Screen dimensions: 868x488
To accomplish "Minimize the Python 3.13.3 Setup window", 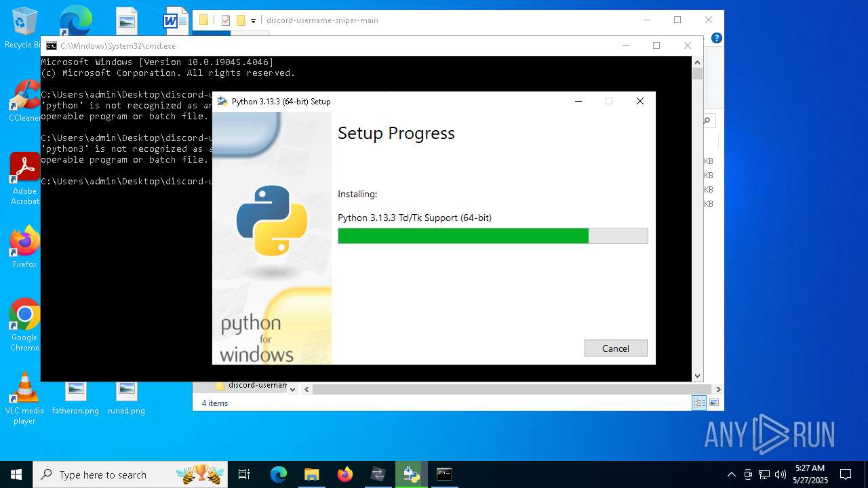I will coord(578,102).
